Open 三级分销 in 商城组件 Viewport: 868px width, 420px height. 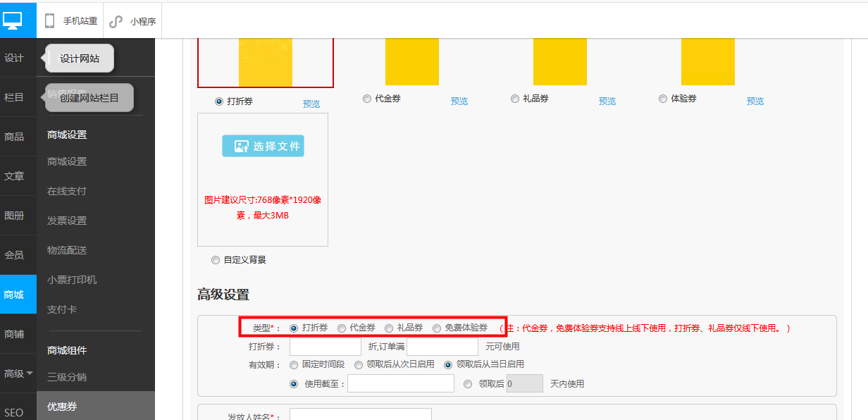67,377
